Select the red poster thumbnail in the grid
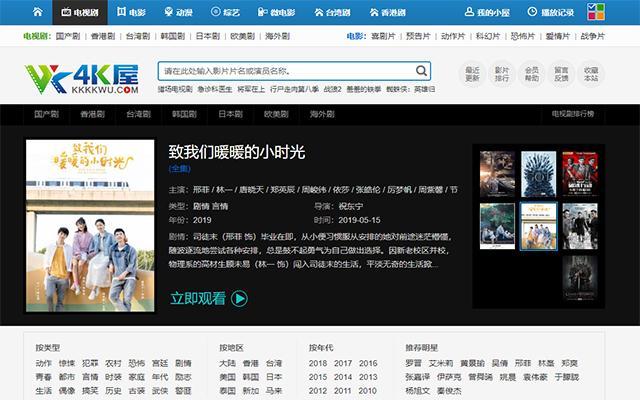The image size is (640, 400). [580, 174]
